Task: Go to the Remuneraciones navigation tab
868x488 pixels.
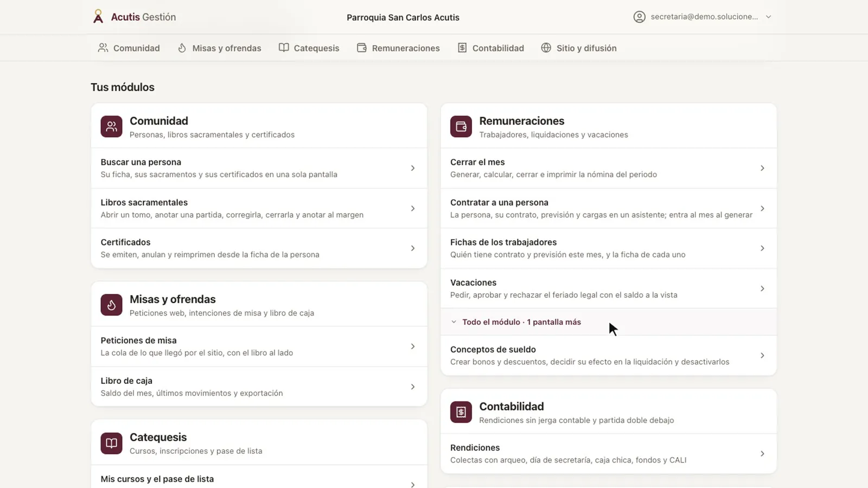Action: click(398, 48)
